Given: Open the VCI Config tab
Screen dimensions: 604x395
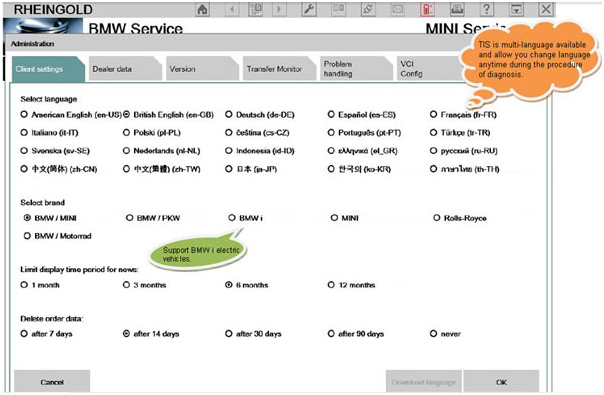Looking at the screenshot, I should coord(430,69).
